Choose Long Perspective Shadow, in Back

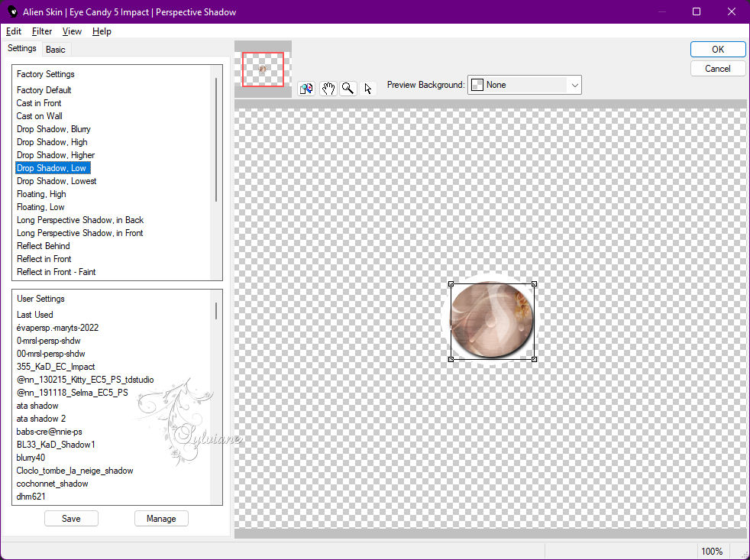80,220
